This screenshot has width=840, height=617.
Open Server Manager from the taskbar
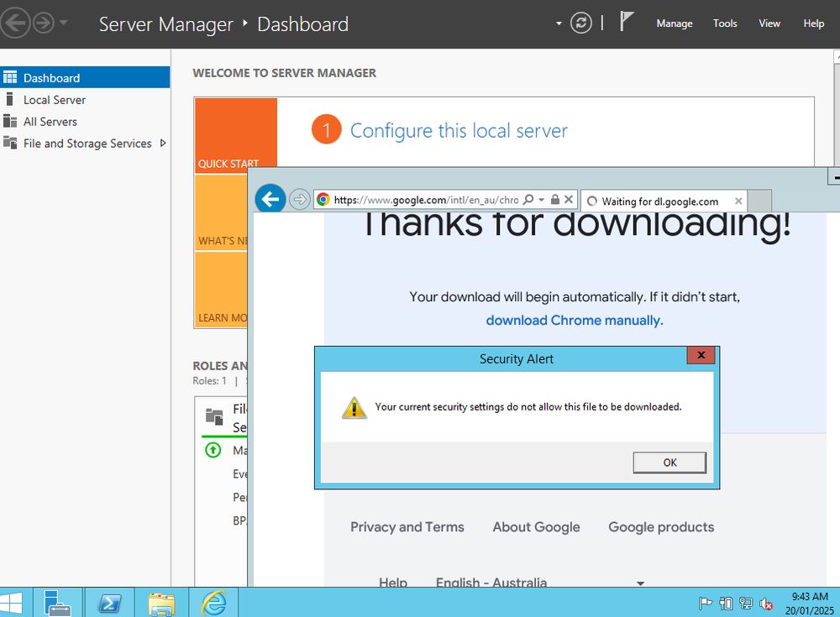(x=57, y=603)
